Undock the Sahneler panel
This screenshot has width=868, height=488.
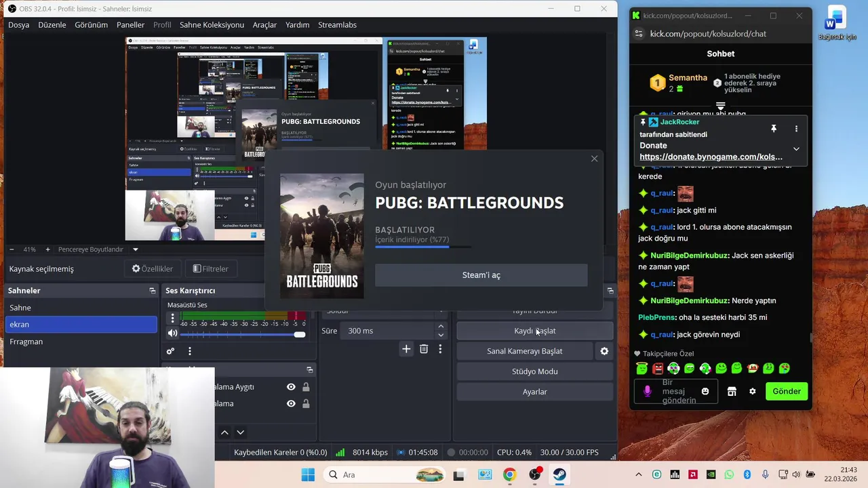tap(153, 291)
